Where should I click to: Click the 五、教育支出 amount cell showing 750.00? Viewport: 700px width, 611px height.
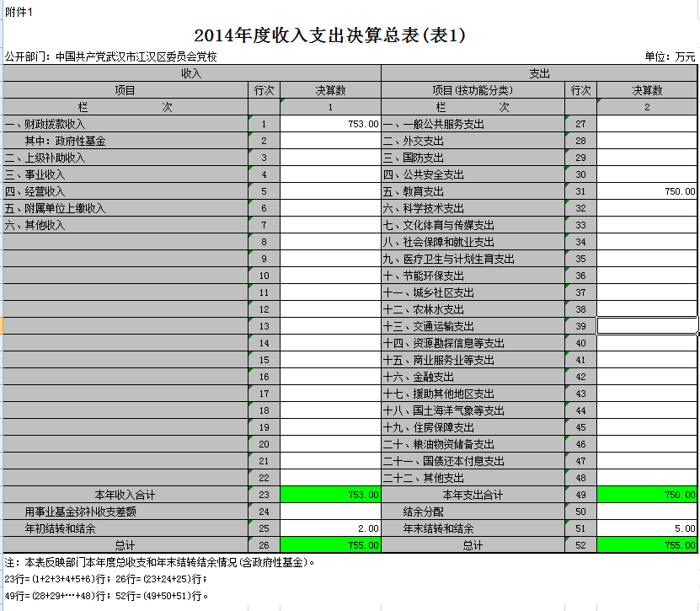pos(647,191)
